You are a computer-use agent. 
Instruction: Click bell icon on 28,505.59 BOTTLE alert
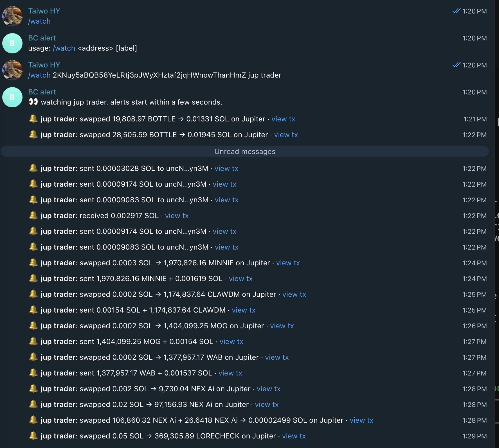point(33,134)
